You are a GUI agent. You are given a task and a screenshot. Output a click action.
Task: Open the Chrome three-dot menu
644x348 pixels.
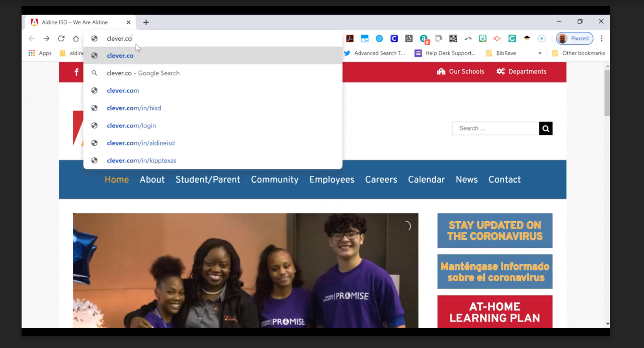601,39
